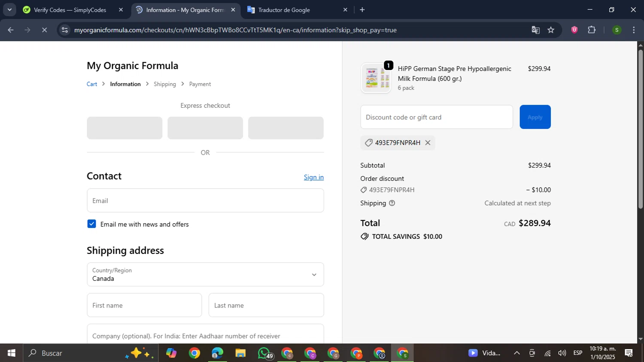Click the middle express checkout placeholder
The image size is (644, 362).
click(205, 128)
